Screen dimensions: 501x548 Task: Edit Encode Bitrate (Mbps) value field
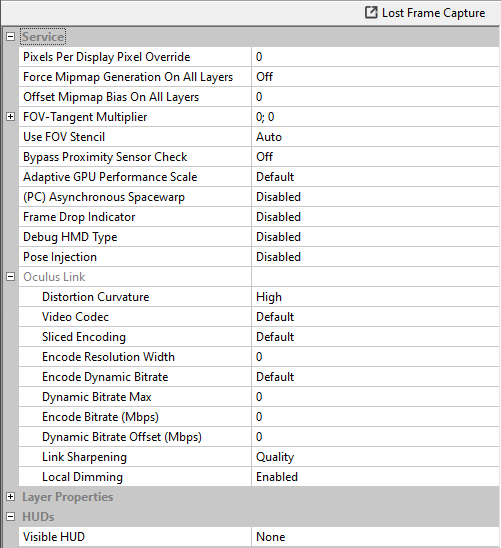375,417
